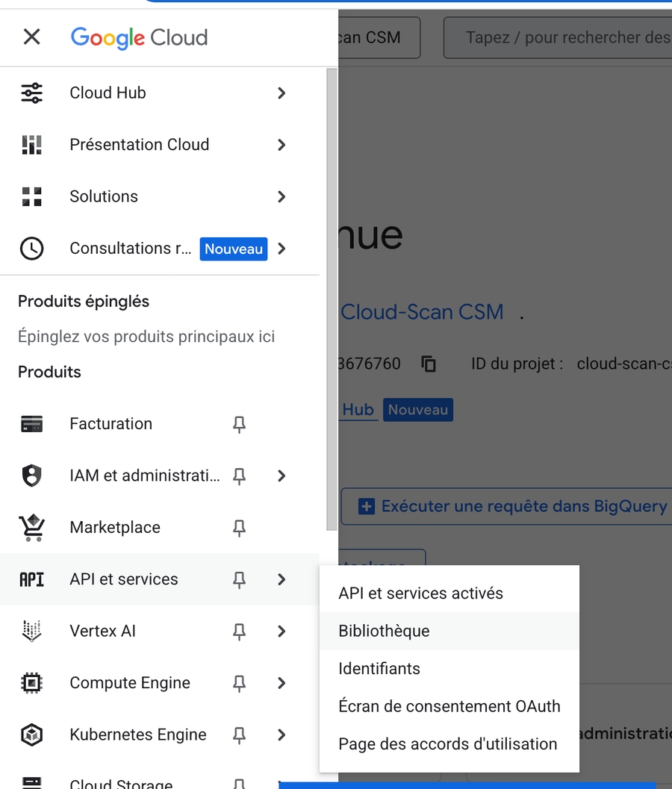This screenshot has width=672, height=789.
Task: Click Exécuter une requête dans BigQuery button
Action: 515,506
